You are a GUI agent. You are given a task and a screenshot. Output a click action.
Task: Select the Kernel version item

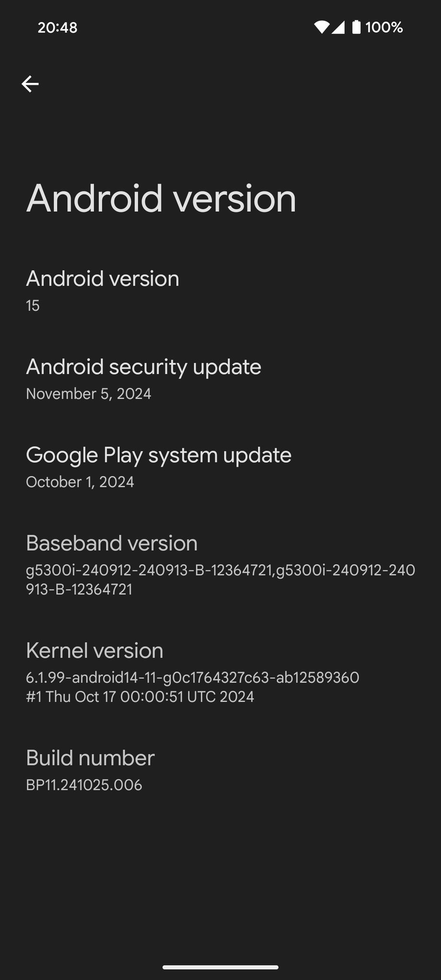click(220, 672)
